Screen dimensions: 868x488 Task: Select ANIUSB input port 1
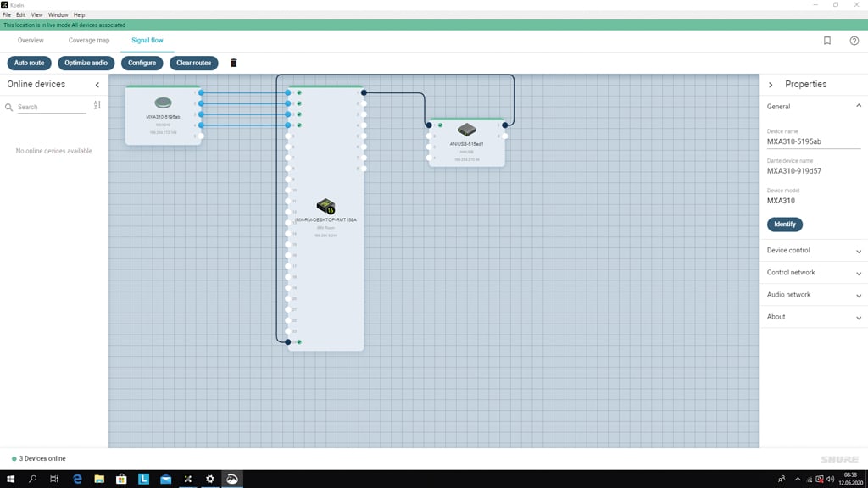coord(429,125)
